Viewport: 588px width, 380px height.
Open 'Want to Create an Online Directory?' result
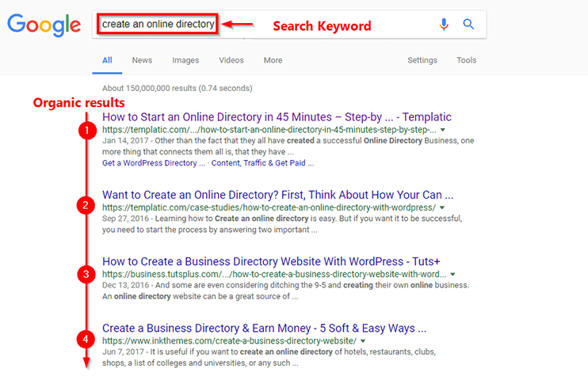pos(278,195)
